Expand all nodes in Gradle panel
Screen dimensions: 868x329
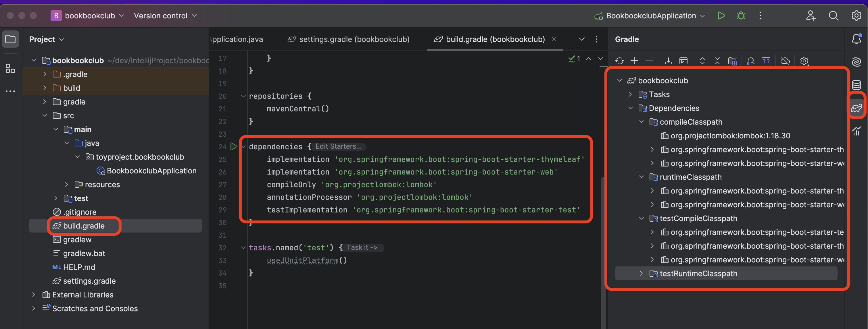coord(702,61)
